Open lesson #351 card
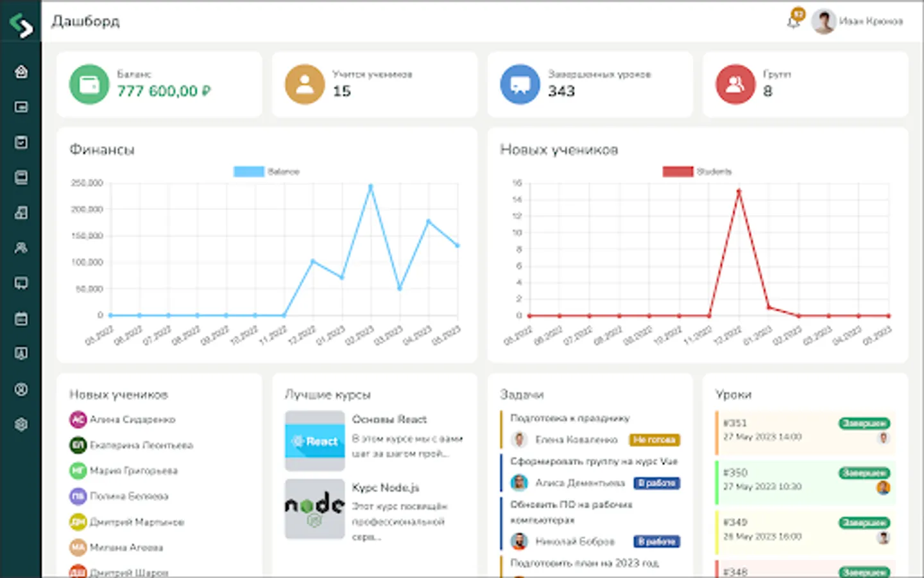The width and height of the screenshot is (924, 578). point(805,433)
